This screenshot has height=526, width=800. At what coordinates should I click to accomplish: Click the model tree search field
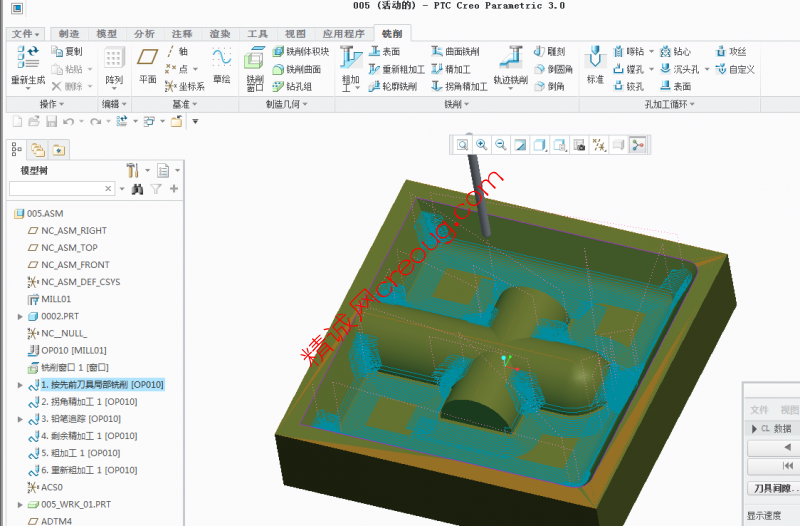click(61, 189)
